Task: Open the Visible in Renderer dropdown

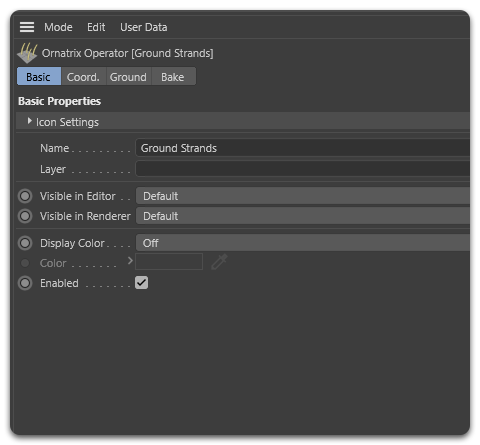Action: [303, 216]
